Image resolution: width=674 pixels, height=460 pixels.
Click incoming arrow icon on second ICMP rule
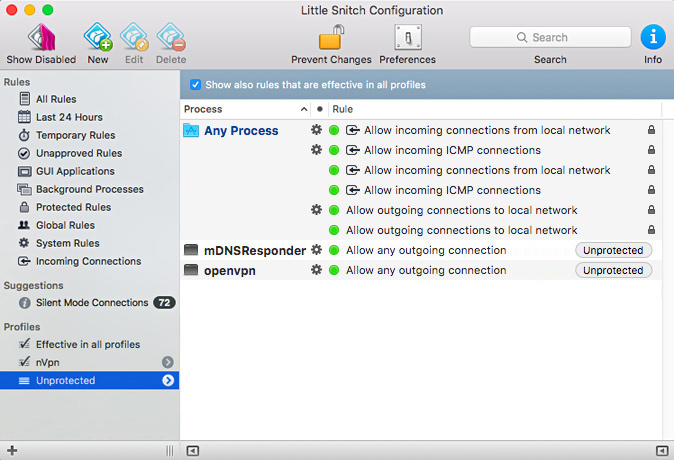pos(353,190)
